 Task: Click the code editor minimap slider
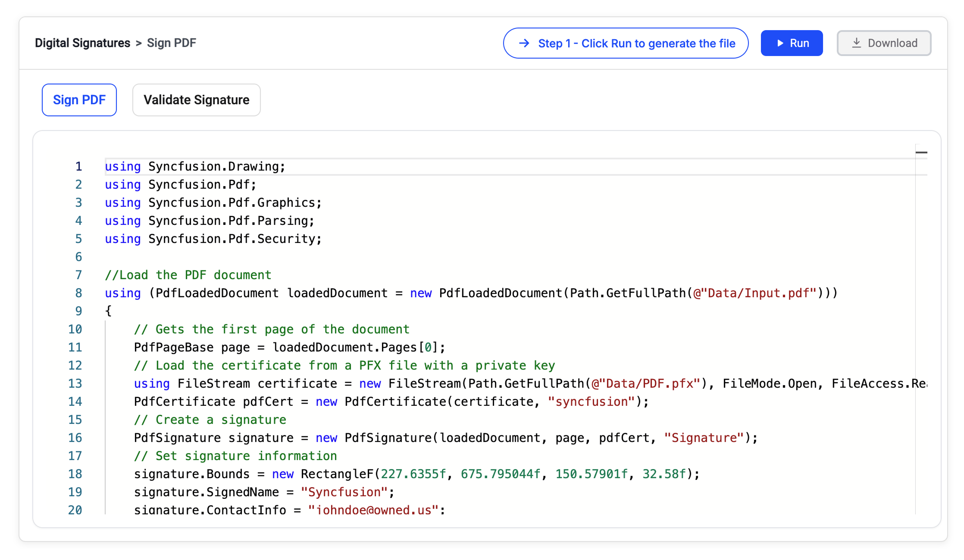pyautogui.click(x=921, y=152)
